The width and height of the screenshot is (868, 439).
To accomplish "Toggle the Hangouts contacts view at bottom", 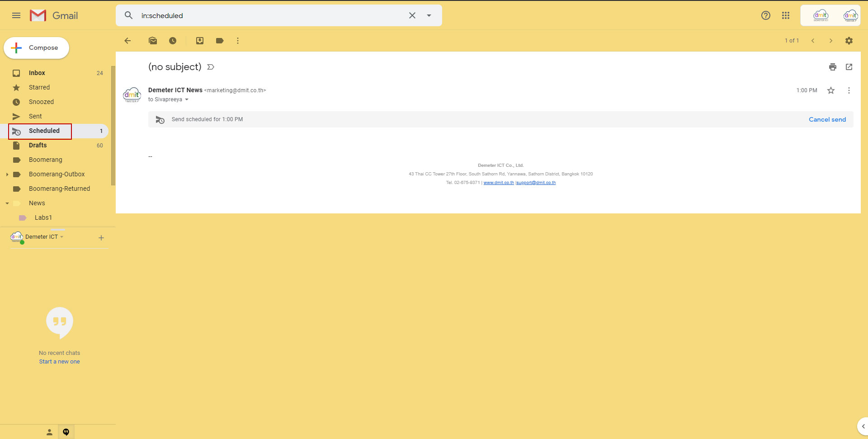I will 49,432.
